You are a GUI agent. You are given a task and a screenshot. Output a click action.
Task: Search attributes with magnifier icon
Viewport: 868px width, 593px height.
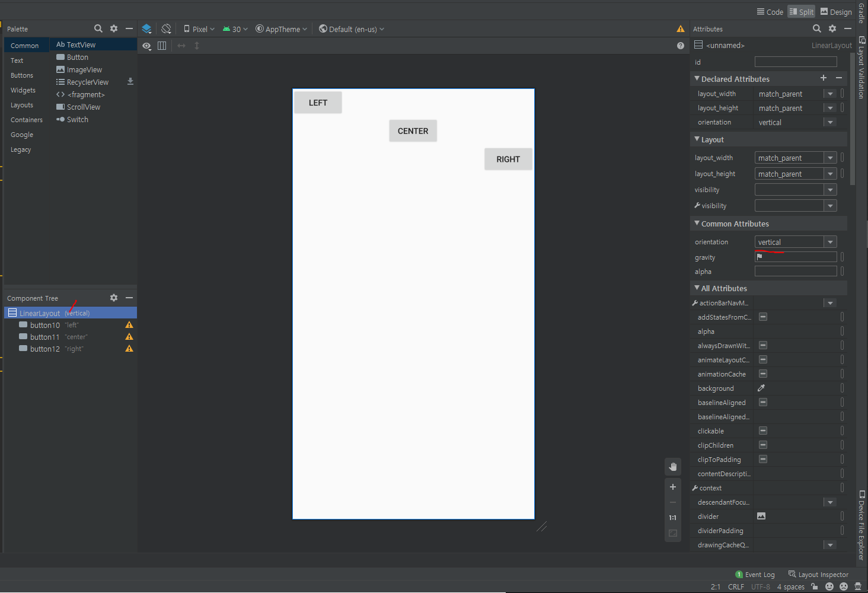817,28
